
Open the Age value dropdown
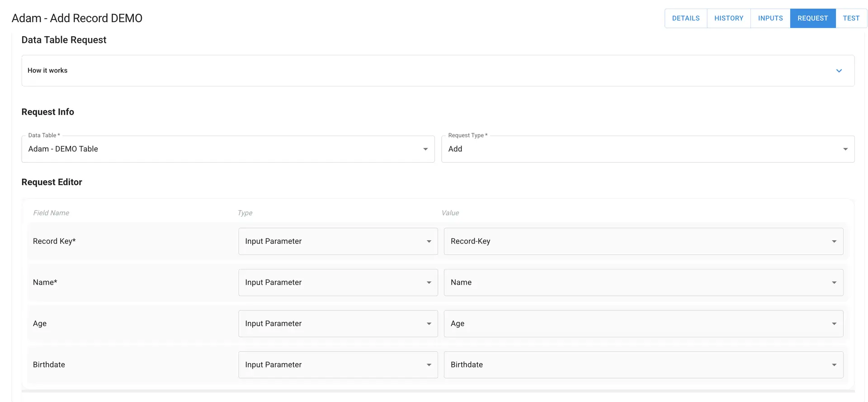643,324
